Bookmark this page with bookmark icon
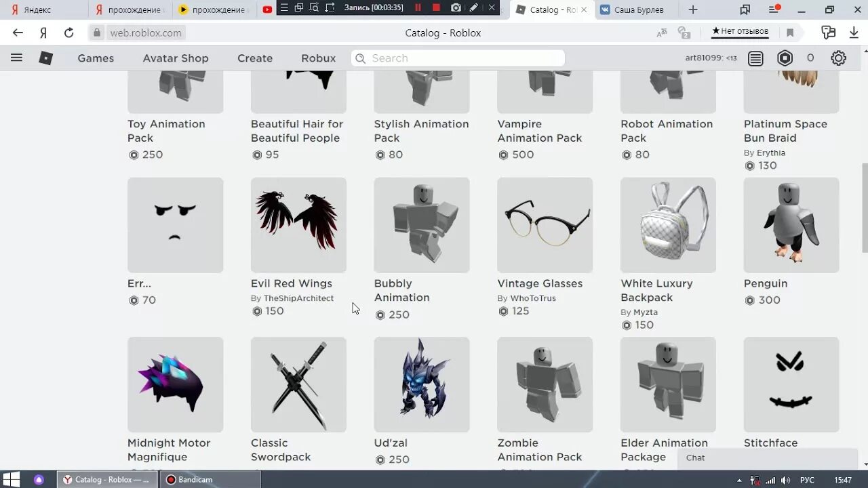The image size is (868, 488). 790,33
